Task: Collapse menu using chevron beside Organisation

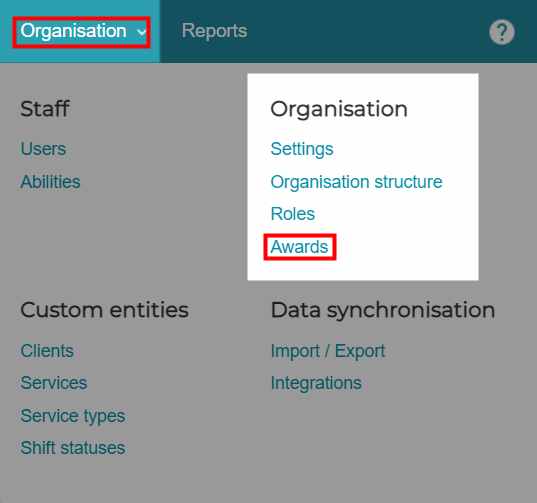Action: (x=141, y=32)
